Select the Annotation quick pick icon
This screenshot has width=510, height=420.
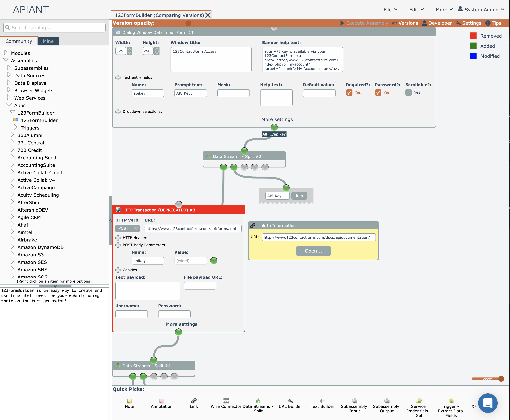pos(161,401)
